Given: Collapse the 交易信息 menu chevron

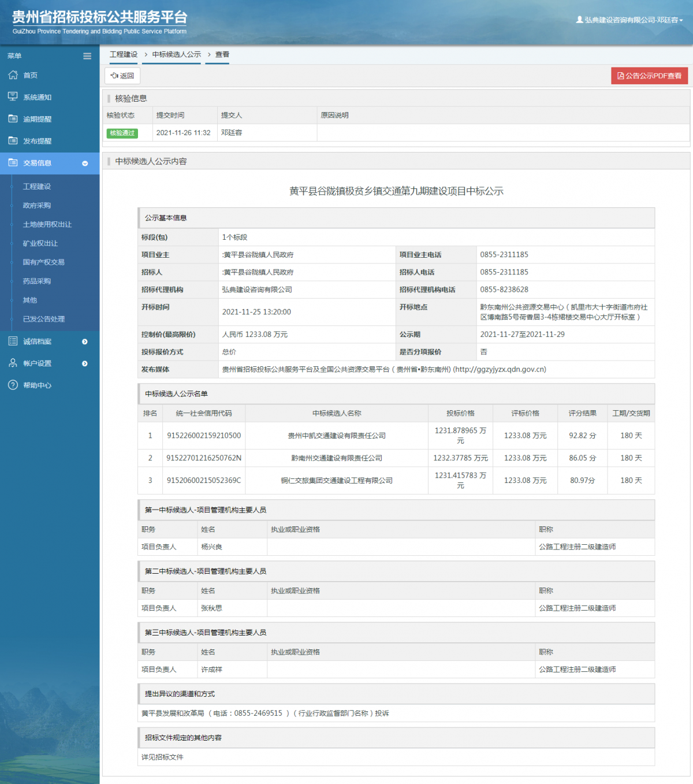Looking at the screenshot, I should [85, 164].
